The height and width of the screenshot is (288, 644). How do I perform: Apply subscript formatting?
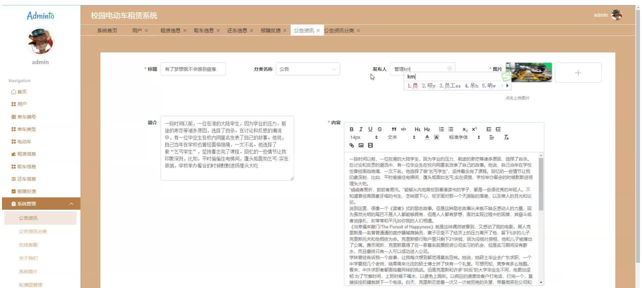click(x=465, y=129)
